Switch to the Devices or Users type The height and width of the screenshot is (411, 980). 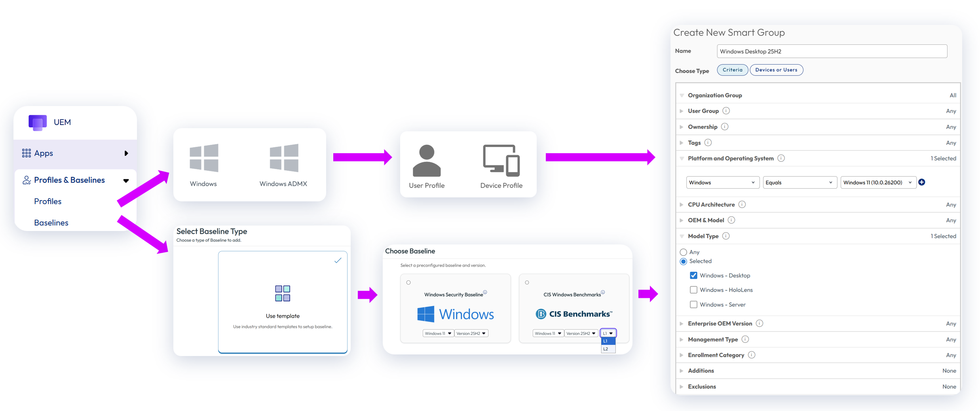[x=776, y=70]
